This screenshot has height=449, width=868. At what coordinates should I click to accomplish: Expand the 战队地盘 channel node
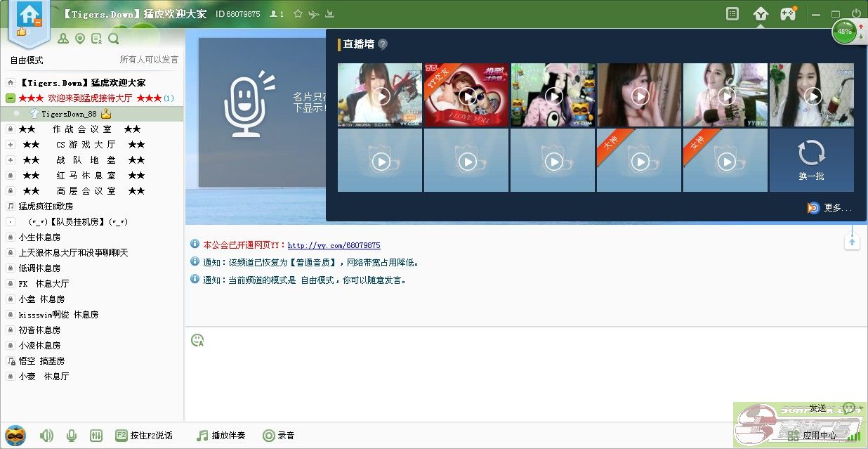point(11,160)
